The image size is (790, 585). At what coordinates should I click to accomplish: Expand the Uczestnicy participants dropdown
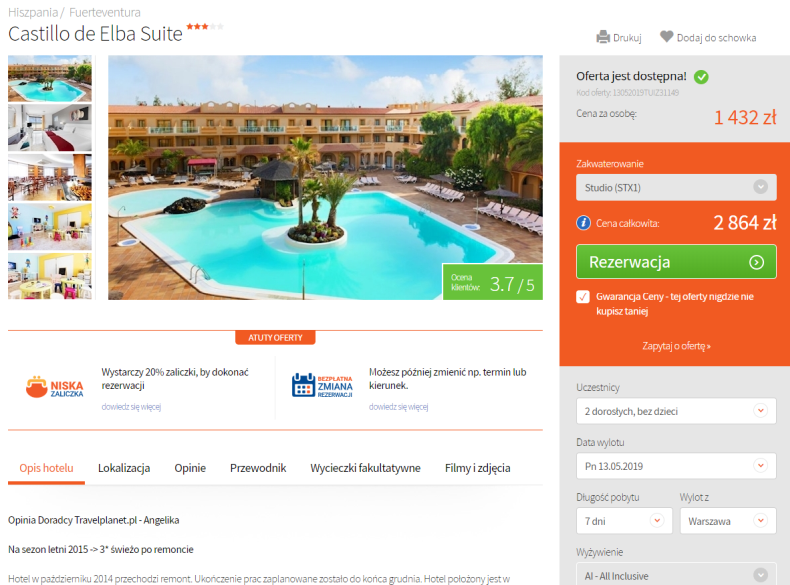click(x=676, y=411)
